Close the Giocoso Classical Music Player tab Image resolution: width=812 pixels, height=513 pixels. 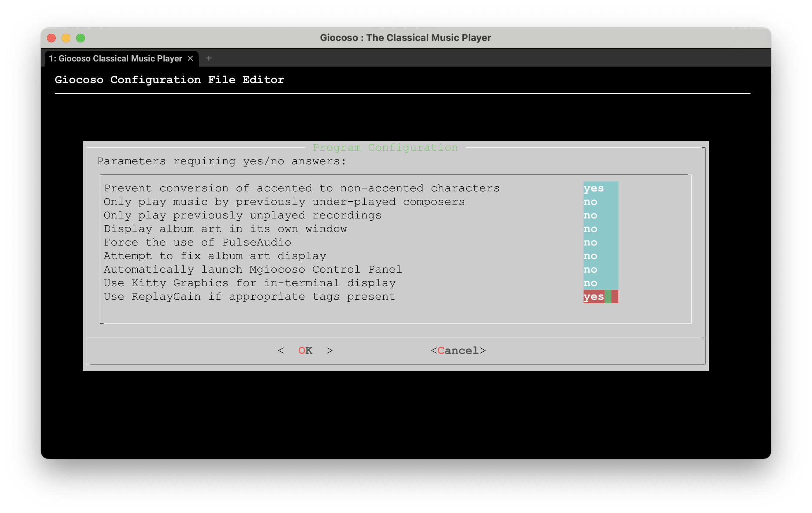coord(190,58)
